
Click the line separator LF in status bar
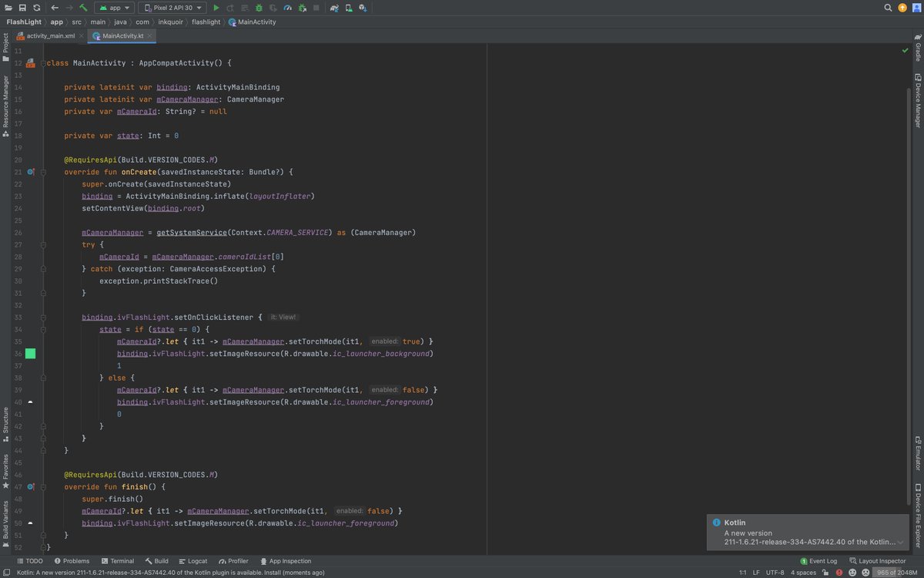pos(755,573)
